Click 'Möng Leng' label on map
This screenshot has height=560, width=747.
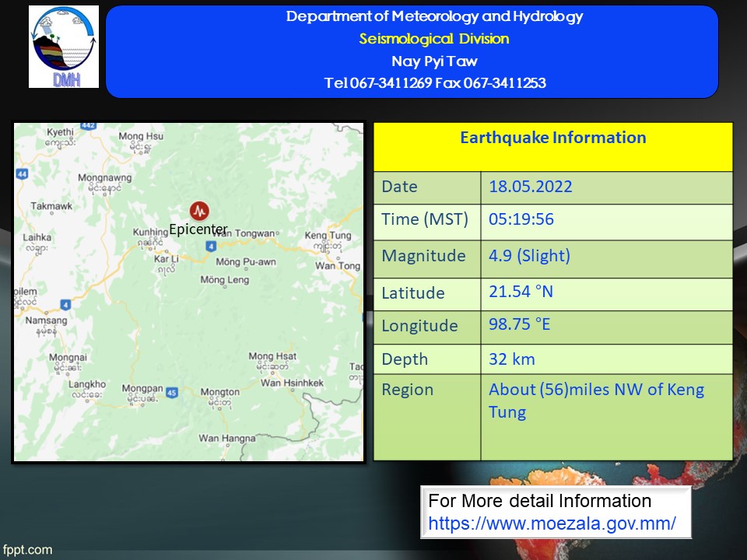[x=225, y=280]
